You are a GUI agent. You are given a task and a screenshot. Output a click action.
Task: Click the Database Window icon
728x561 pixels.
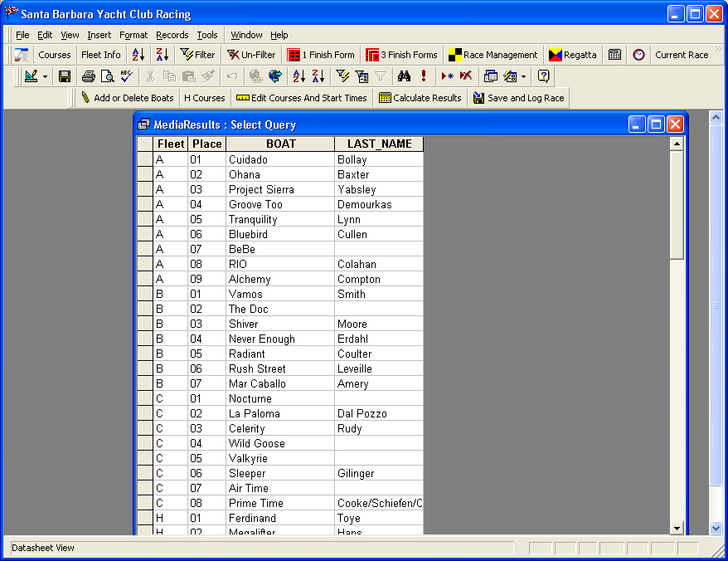[x=490, y=76]
